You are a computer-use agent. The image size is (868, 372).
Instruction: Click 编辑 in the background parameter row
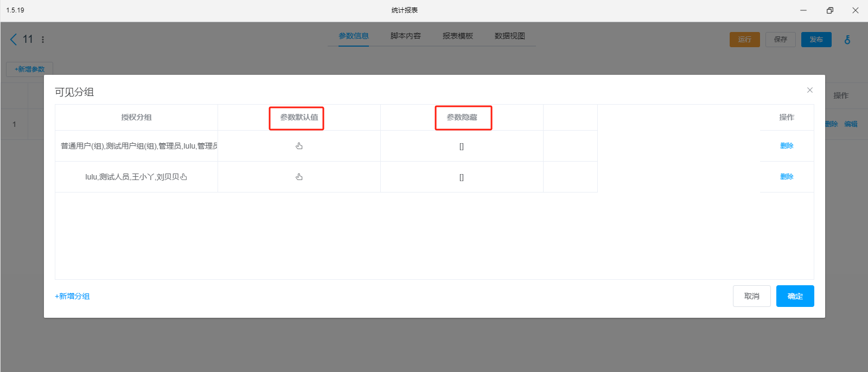[851, 124]
